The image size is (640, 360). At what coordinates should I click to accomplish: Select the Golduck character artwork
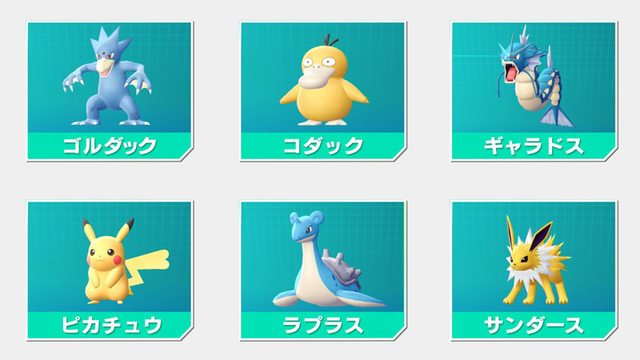[107, 76]
